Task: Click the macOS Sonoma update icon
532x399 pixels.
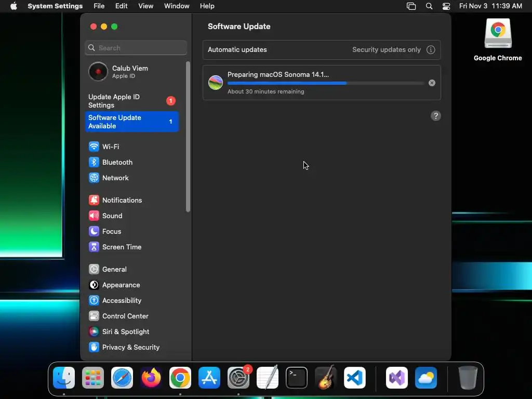Action: pos(216,83)
